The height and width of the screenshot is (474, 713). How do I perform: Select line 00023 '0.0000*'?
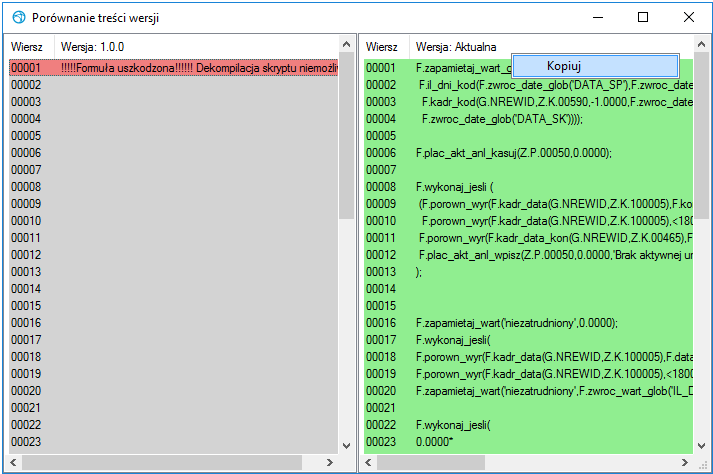click(x=528, y=442)
